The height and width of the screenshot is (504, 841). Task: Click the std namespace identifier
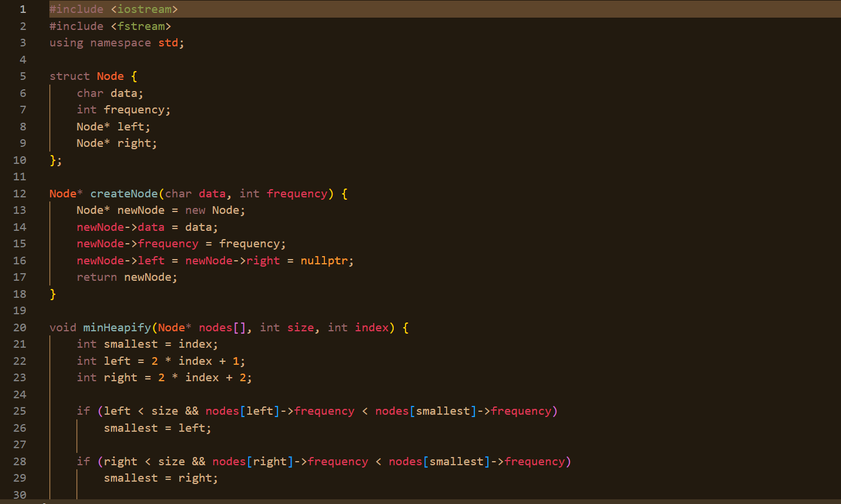[x=167, y=42]
